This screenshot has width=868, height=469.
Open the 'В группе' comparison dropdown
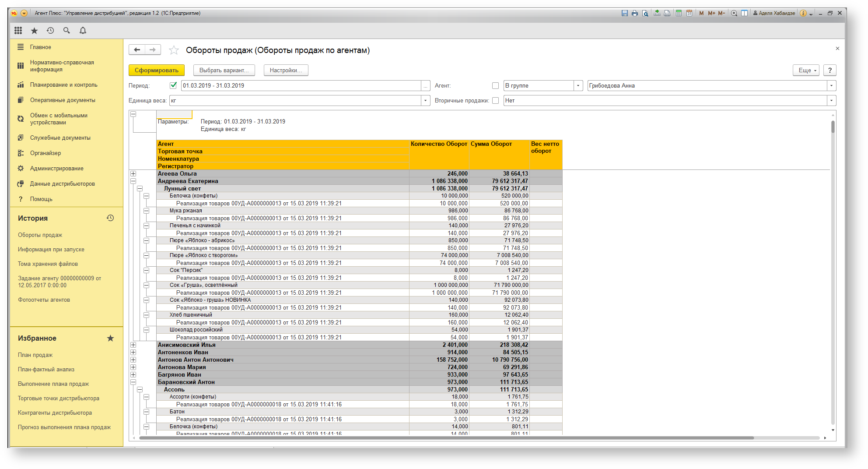[x=578, y=86]
